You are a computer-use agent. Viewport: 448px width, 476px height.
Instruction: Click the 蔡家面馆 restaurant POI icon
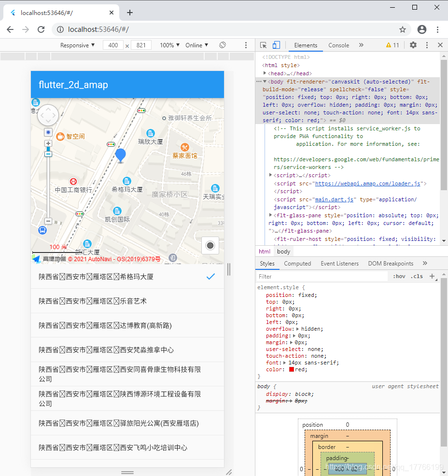(x=184, y=147)
